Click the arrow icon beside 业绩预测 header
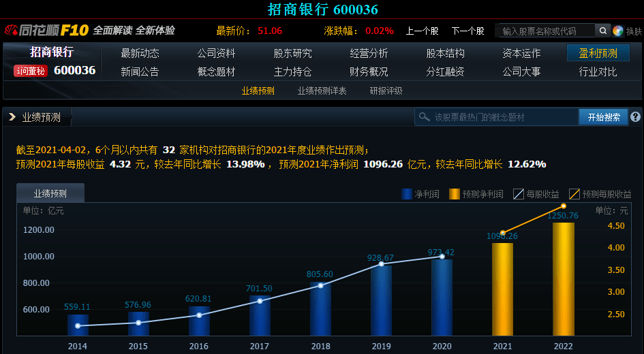This screenshot has width=644, height=354. point(12,117)
